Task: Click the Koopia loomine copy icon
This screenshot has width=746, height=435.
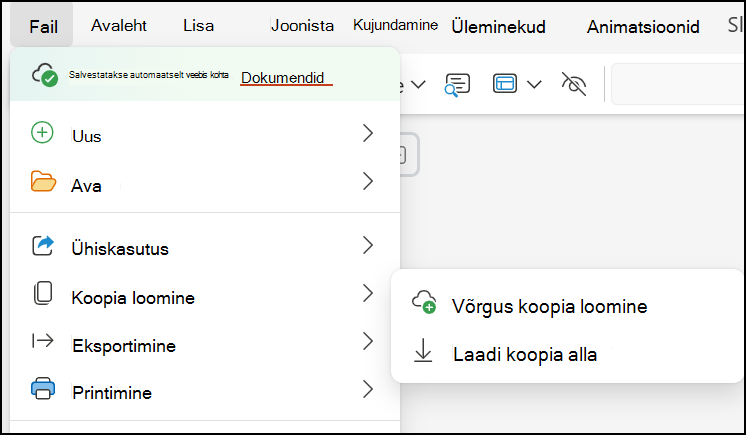Action: coord(43,293)
